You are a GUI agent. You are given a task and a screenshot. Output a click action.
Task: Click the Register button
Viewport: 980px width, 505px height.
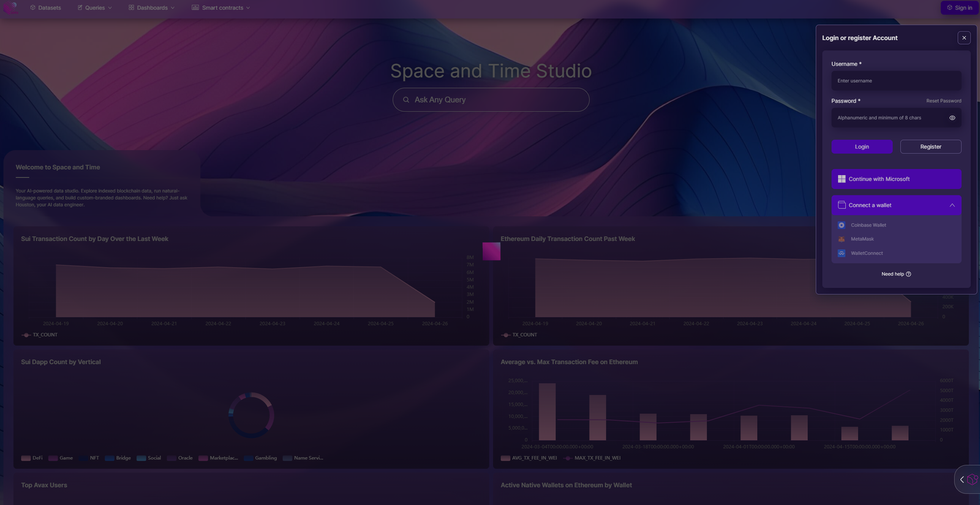tap(930, 147)
